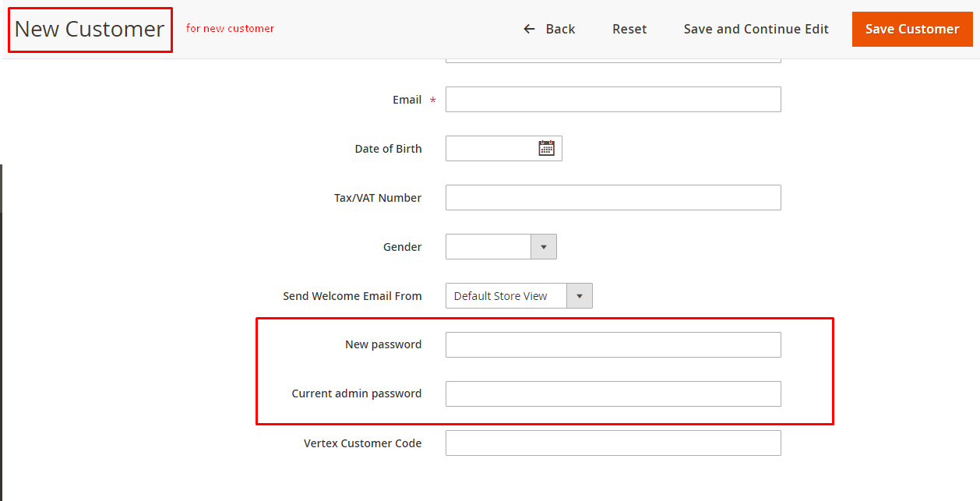Click Save and Continue Edit
The image size is (980, 501).
(756, 29)
